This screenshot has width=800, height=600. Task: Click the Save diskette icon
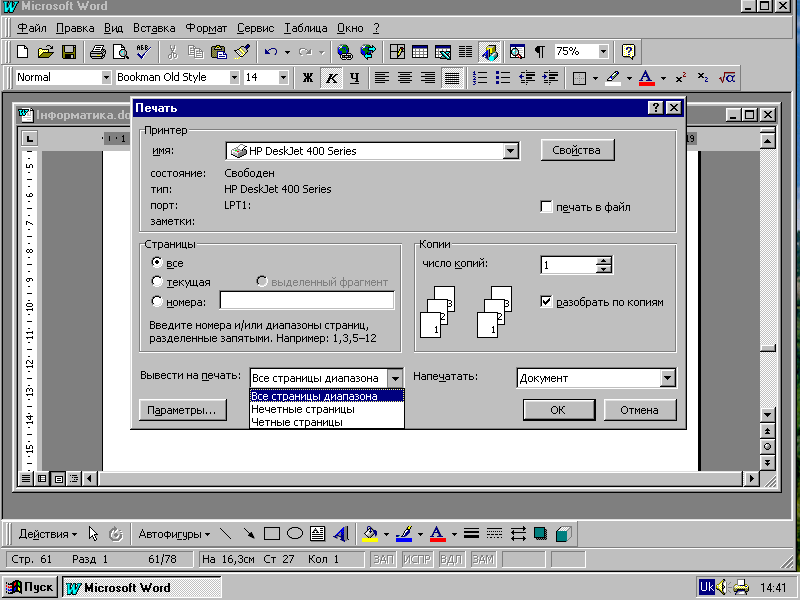(68, 52)
